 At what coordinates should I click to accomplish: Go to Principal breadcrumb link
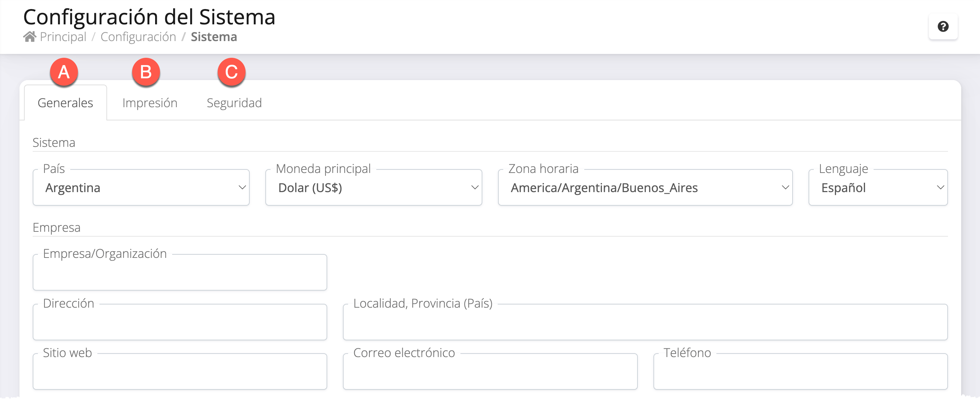tap(63, 37)
